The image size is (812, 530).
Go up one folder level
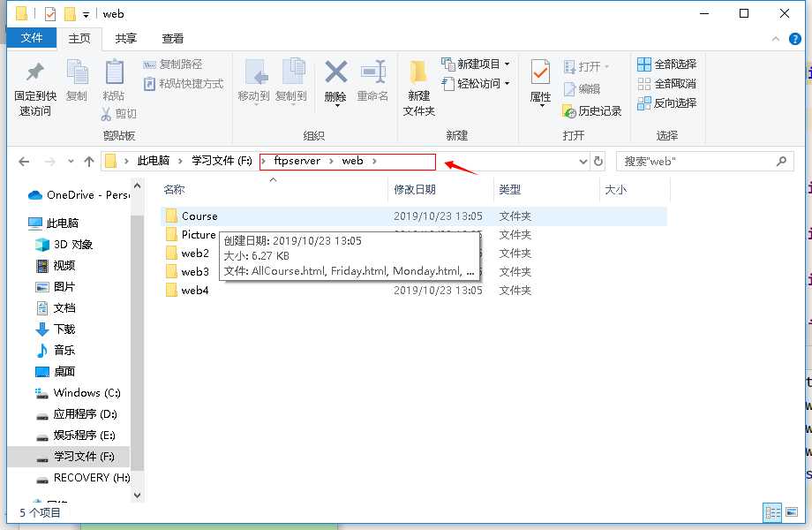[x=89, y=162]
